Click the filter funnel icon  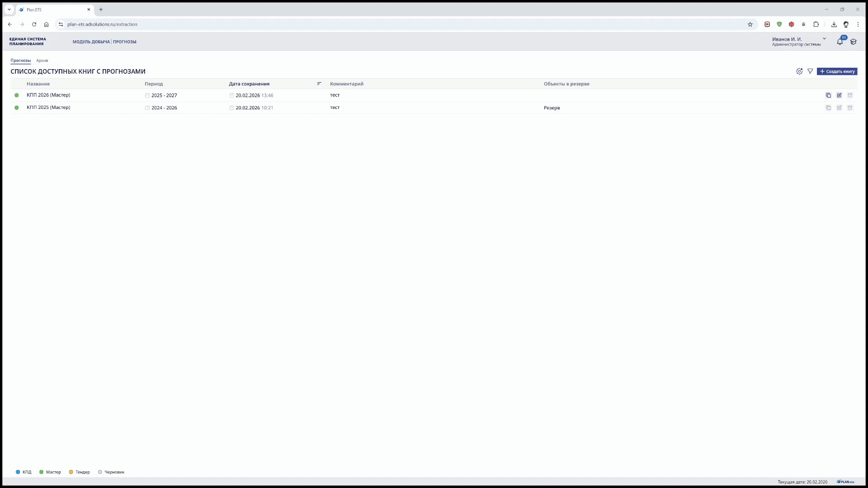(810, 71)
